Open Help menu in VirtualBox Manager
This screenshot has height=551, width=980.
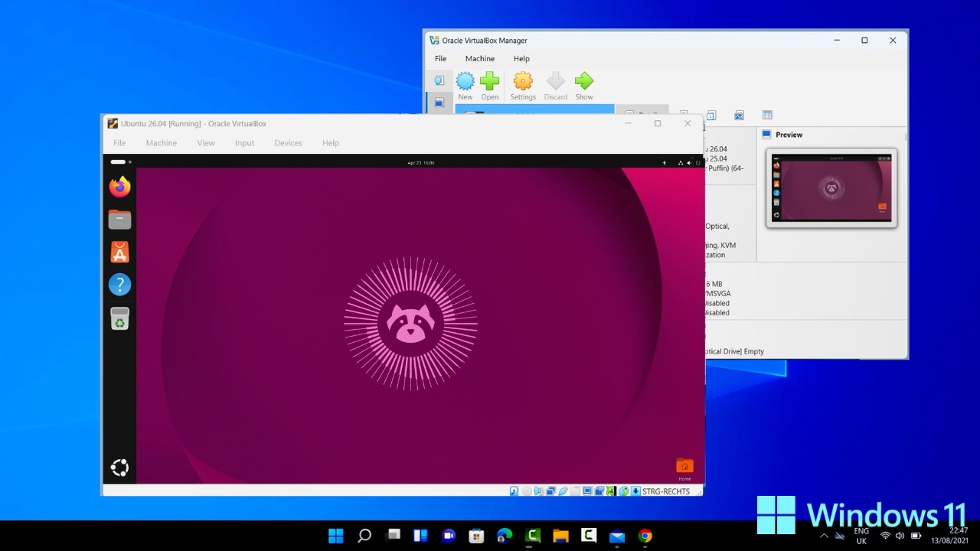pyautogui.click(x=521, y=58)
